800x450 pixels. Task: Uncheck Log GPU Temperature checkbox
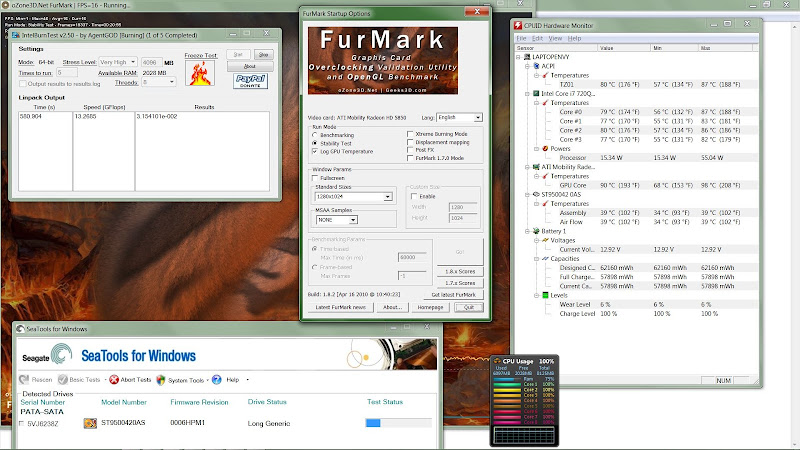[315, 150]
